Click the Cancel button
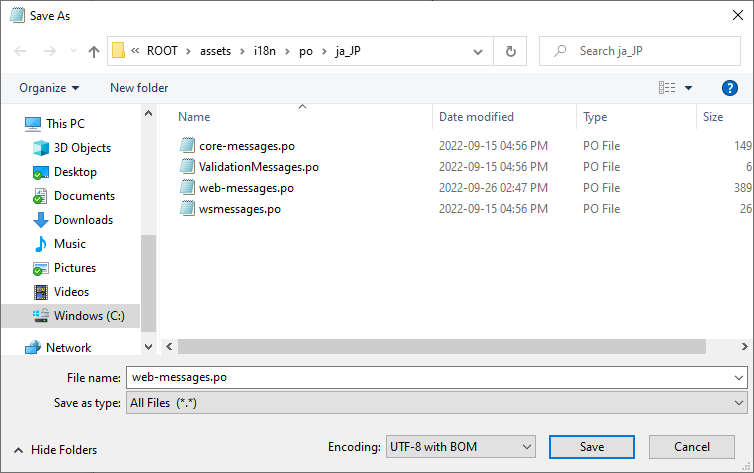The width and height of the screenshot is (754, 473). (x=691, y=446)
